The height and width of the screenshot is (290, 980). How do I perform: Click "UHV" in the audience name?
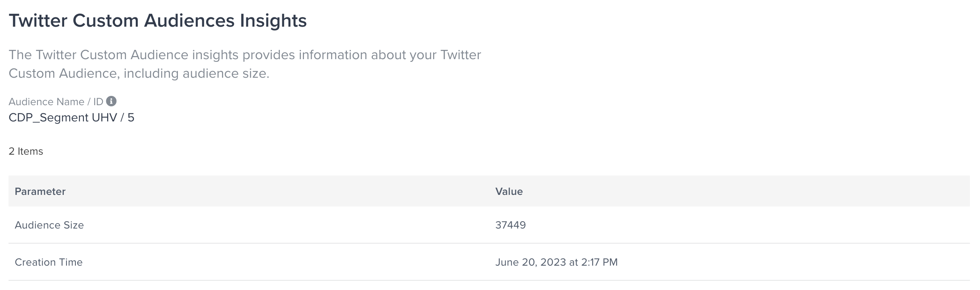click(104, 118)
